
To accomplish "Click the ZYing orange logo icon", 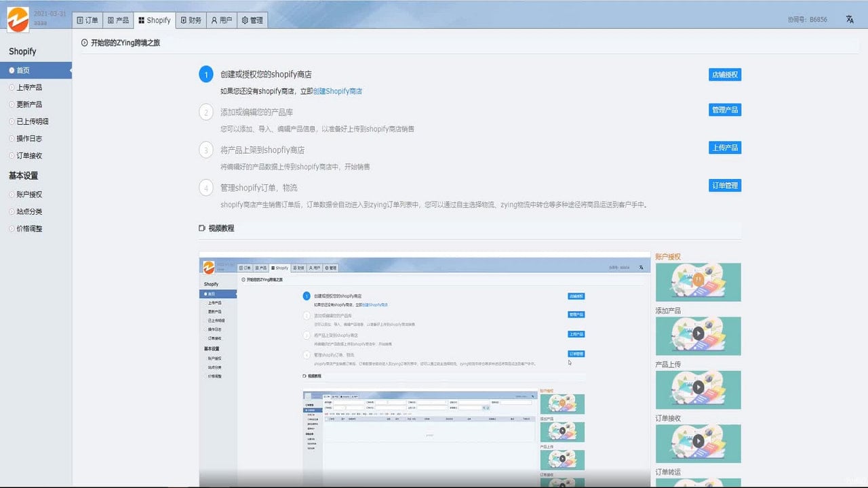I will click(x=18, y=19).
